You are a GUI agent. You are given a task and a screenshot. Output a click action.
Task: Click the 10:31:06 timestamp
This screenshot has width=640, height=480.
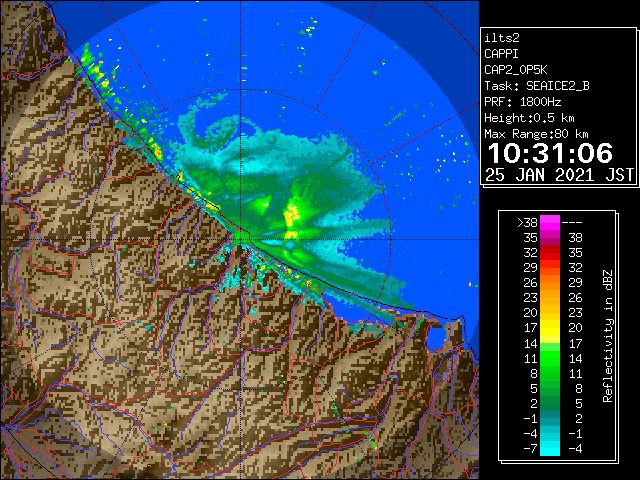coord(550,153)
